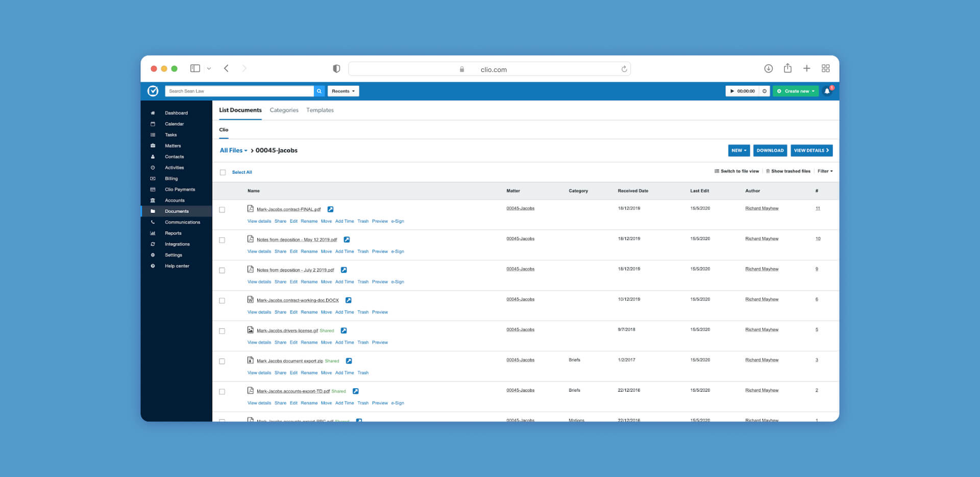Open Dashboard in the sidebar
Image resolution: width=980 pixels, height=477 pixels.
pyautogui.click(x=176, y=113)
